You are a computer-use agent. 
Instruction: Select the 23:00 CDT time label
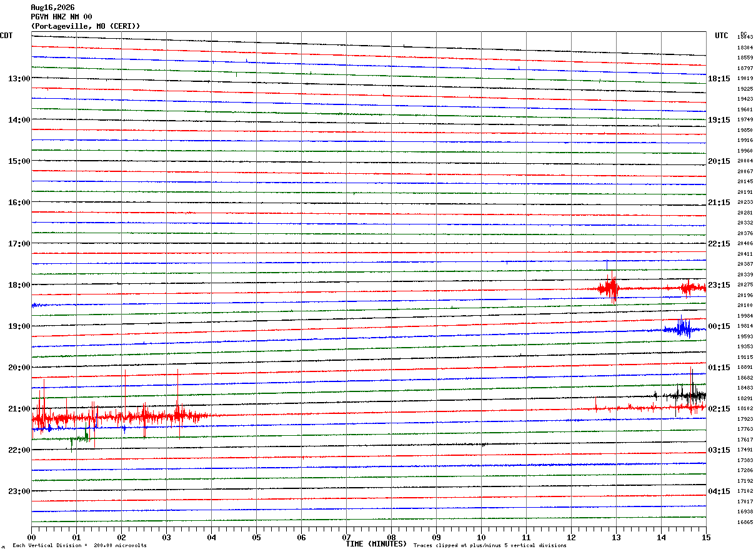point(19,491)
